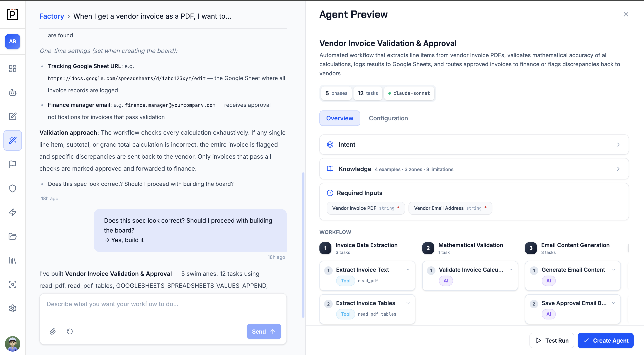
Task: Open the dashboard grid icon in sidebar
Action: click(12, 69)
